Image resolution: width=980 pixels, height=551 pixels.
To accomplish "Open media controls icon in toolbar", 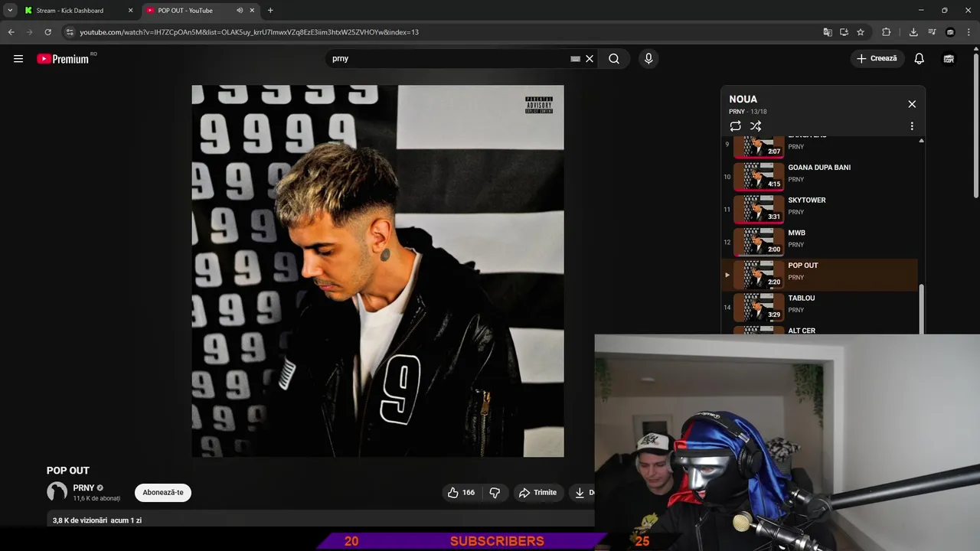I will click(x=932, y=32).
